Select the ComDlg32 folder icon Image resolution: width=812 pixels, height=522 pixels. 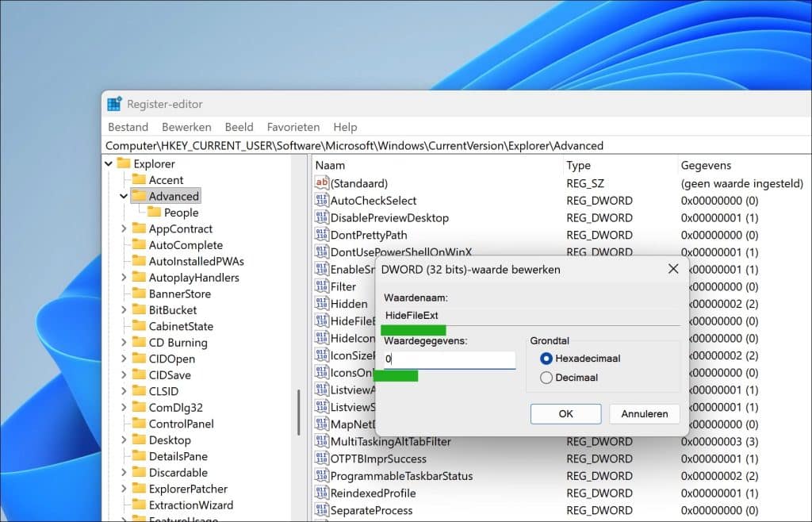tap(139, 407)
